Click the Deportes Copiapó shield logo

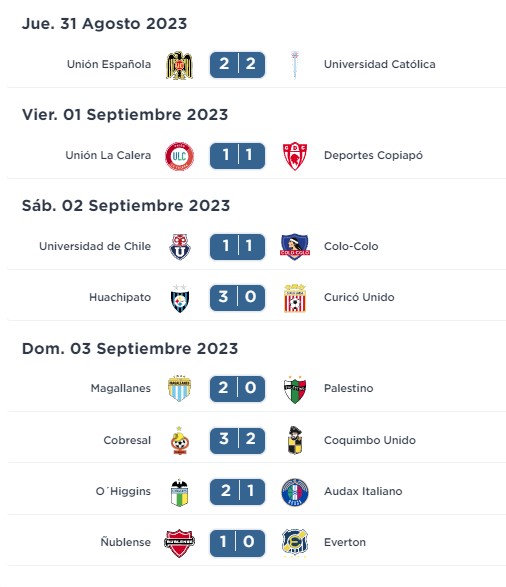[295, 156]
